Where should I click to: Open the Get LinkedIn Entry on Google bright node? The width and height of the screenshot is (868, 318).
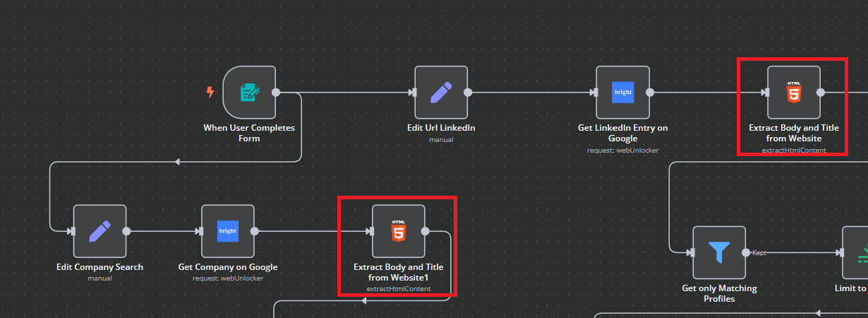coord(622,92)
